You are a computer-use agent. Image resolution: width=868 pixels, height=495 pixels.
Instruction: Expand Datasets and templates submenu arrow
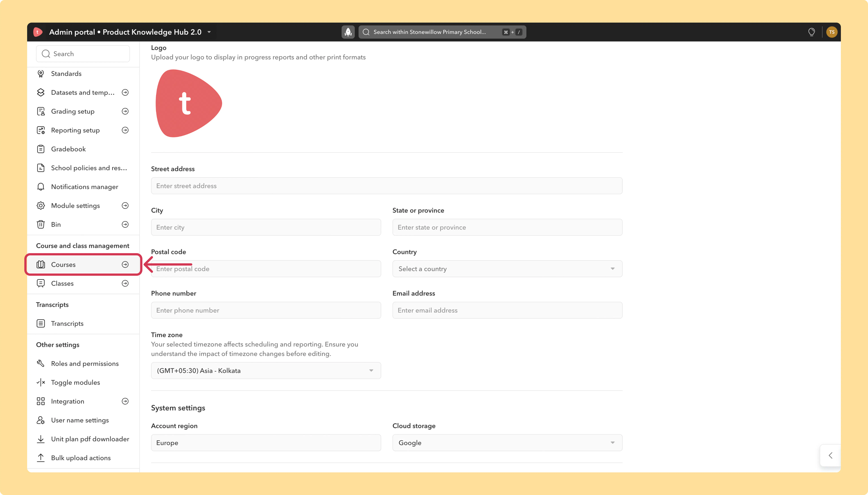click(125, 93)
